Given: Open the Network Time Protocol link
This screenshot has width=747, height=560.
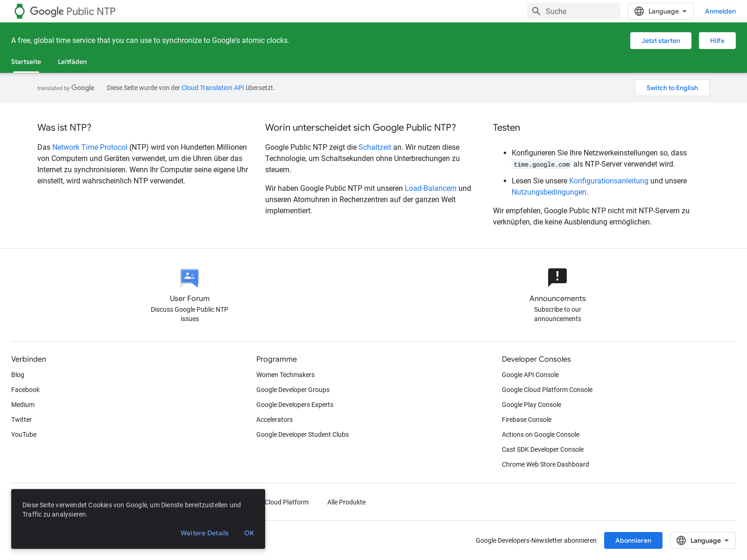Looking at the screenshot, I should (90, 147).
